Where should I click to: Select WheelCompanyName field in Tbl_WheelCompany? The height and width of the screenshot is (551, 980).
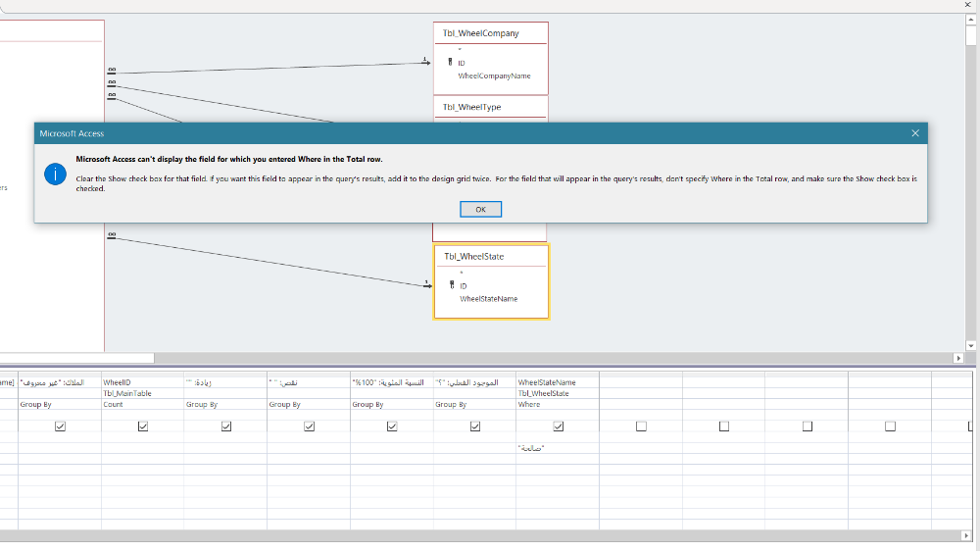tap(494, 75)
